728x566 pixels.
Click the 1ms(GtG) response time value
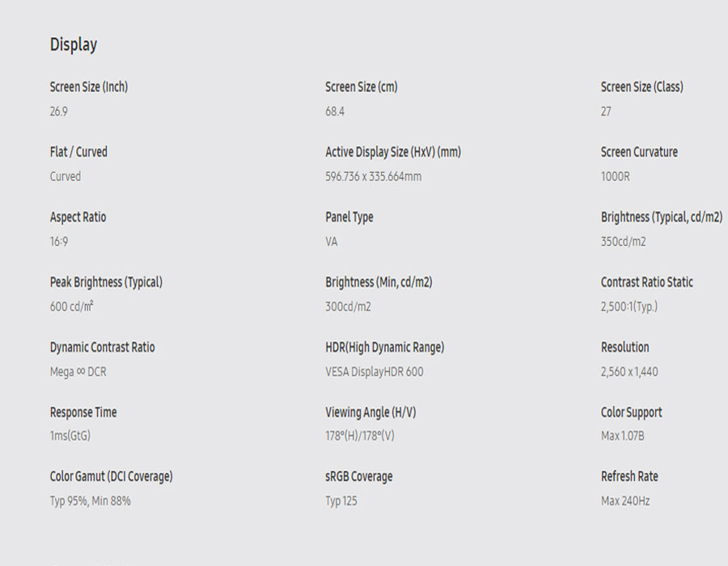click(70, 436)
